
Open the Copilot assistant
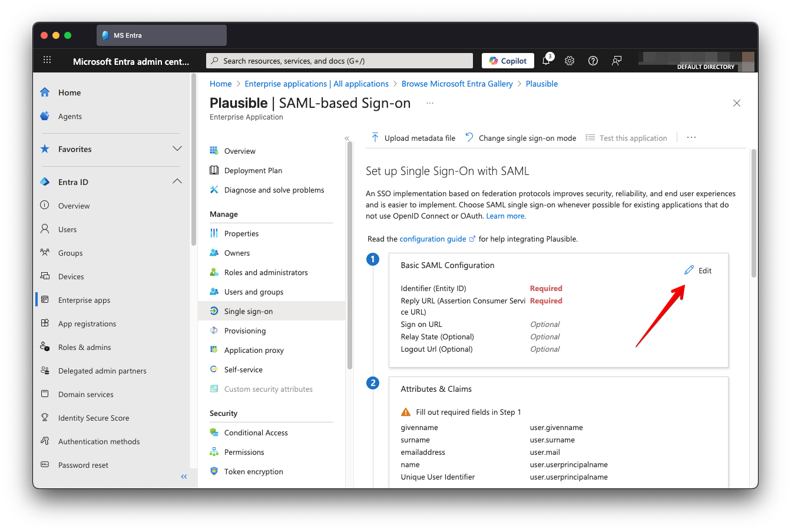(507, 60)
